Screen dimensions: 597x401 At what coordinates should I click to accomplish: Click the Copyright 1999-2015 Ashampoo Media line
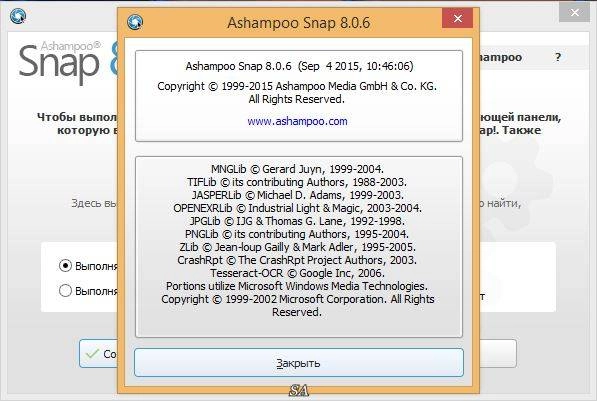297,86
